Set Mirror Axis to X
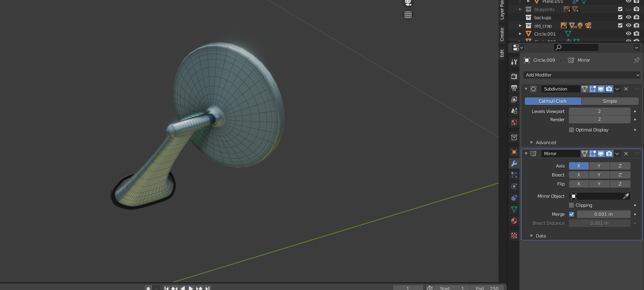 click(x=579, y=166)
